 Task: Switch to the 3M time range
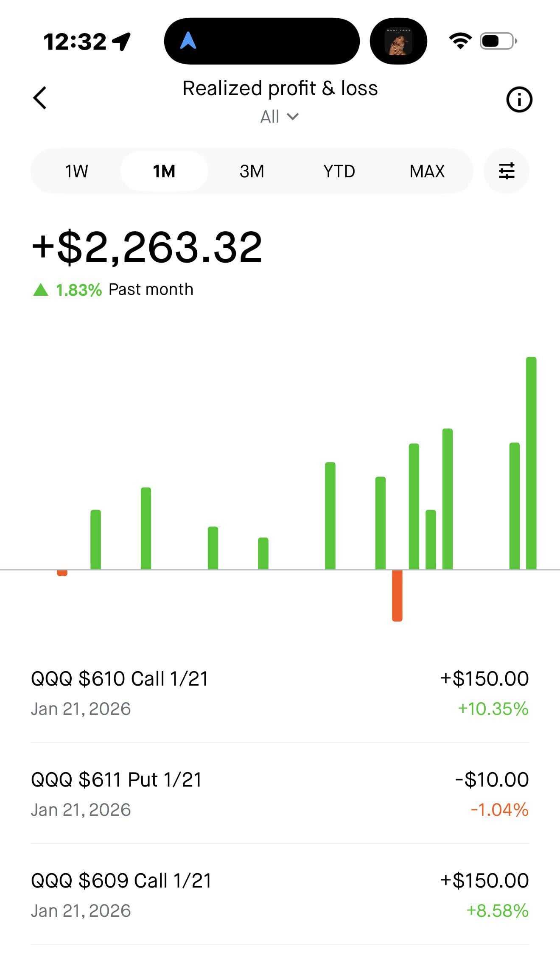pos(252,171)
